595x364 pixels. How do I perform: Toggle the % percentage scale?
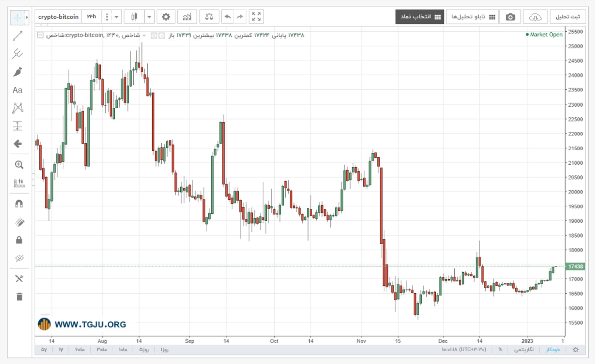pos(500,349)
